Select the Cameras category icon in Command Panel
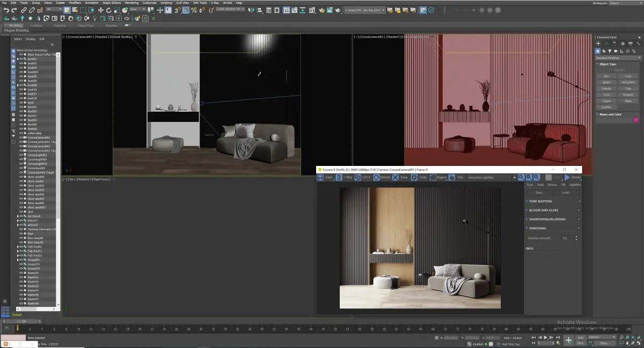The width and height of the screenshot is (644, 348). (616, 51)
